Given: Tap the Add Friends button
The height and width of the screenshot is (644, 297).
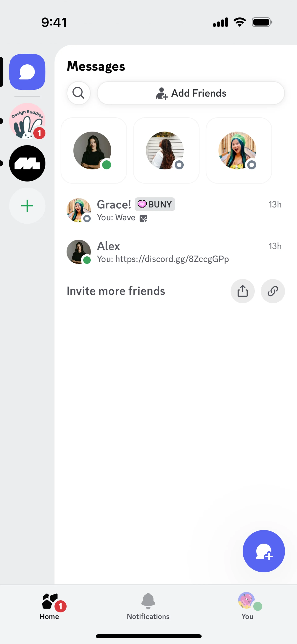Looking at the screenshot, I should (x=191, y=93).
